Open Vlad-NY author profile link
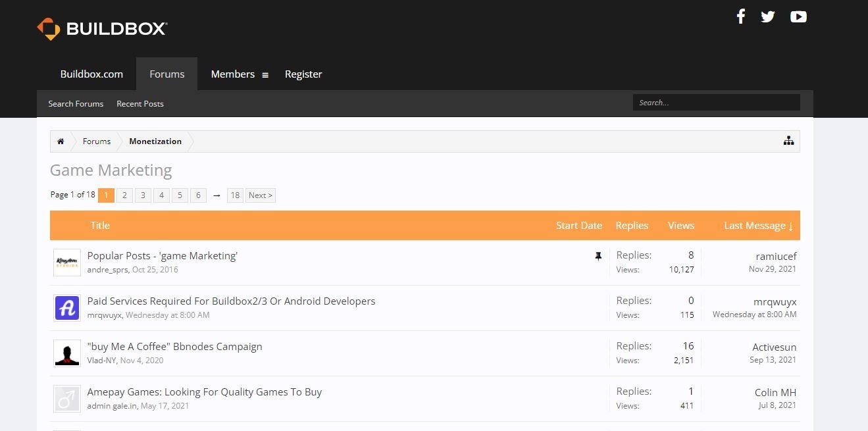The height and width of the screenshot is (431, 868). 101,361
